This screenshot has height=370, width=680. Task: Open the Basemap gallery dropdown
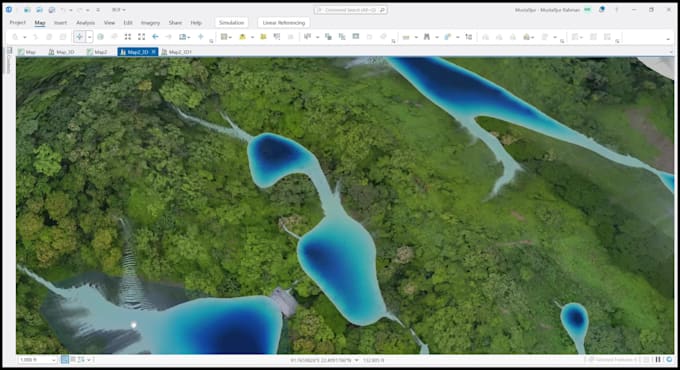pos(226,37)
